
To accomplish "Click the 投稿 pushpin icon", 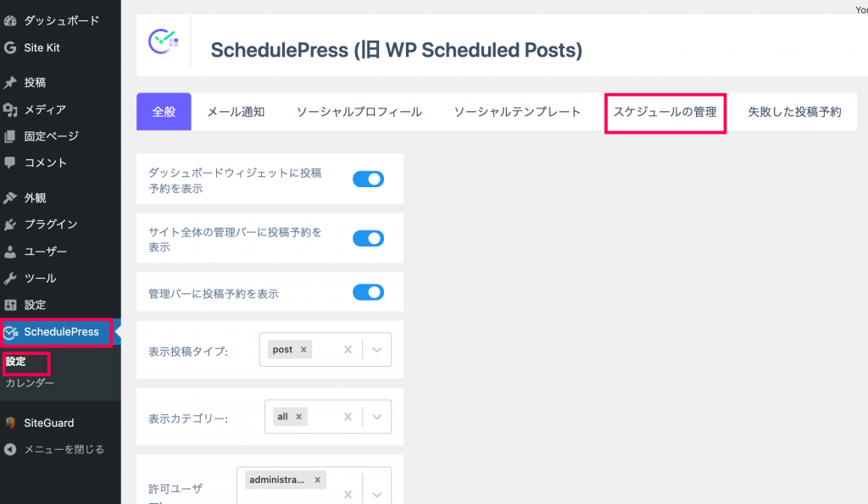I will pyautogui.click(x=10, y=82).
